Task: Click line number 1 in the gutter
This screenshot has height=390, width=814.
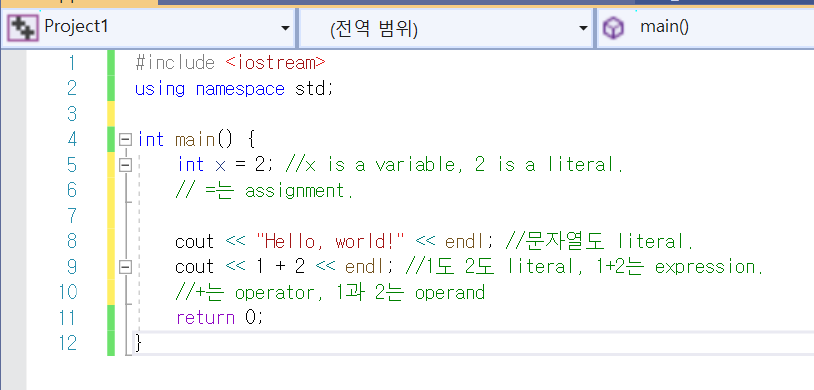Action: [x=72, y=63]
